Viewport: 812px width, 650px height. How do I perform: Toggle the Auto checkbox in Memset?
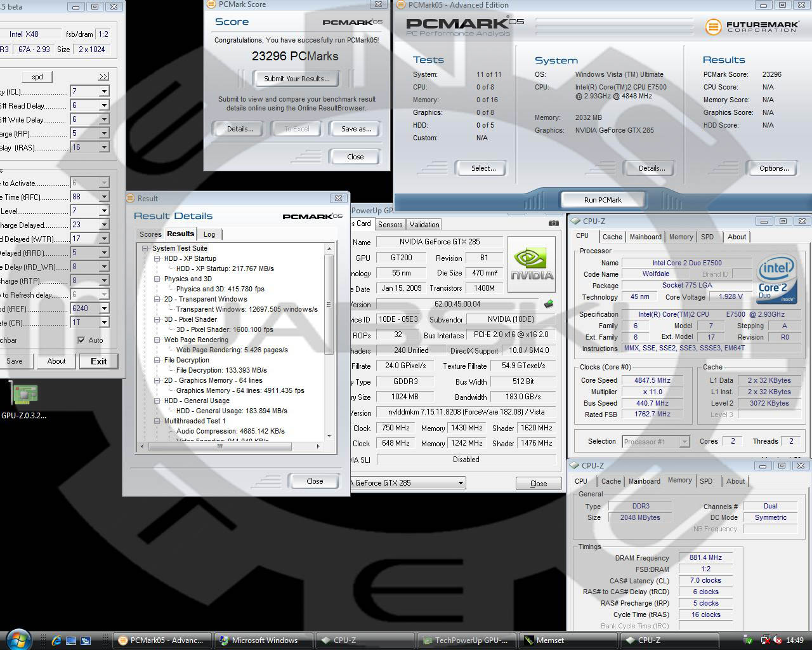click(x=81, y=340)
